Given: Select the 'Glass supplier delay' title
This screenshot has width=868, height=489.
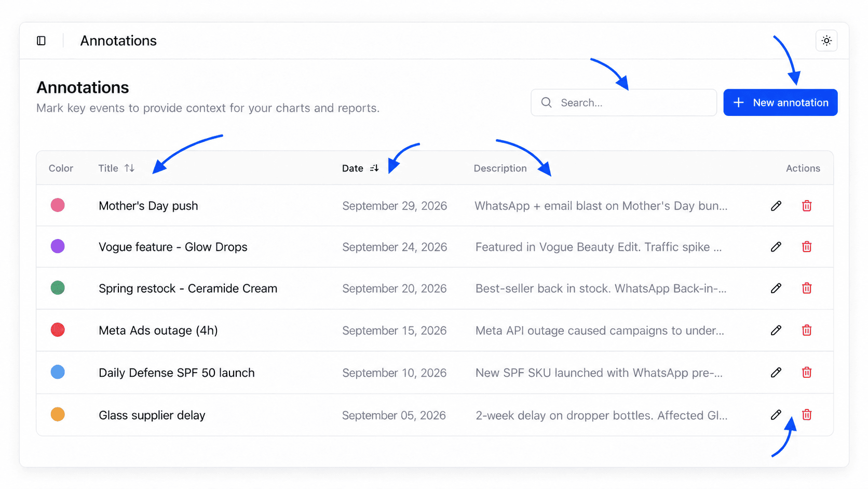Looking at the screenshot, I should (152, 415).
